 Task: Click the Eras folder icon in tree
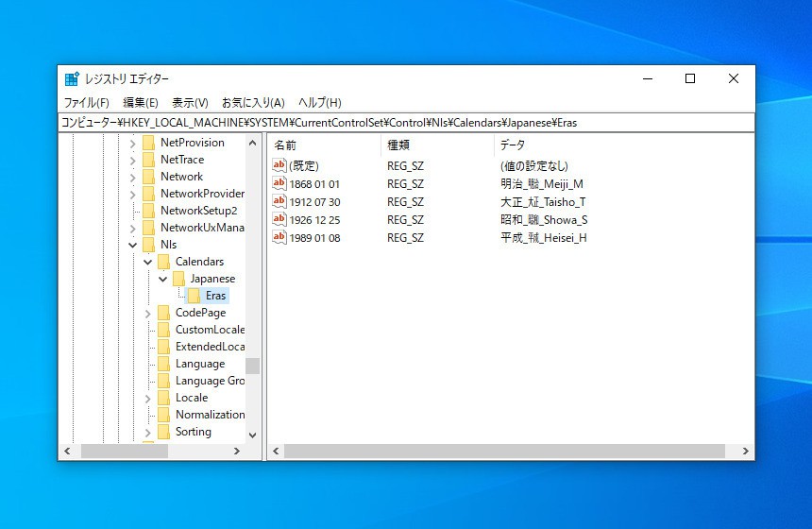click(194, 296)
